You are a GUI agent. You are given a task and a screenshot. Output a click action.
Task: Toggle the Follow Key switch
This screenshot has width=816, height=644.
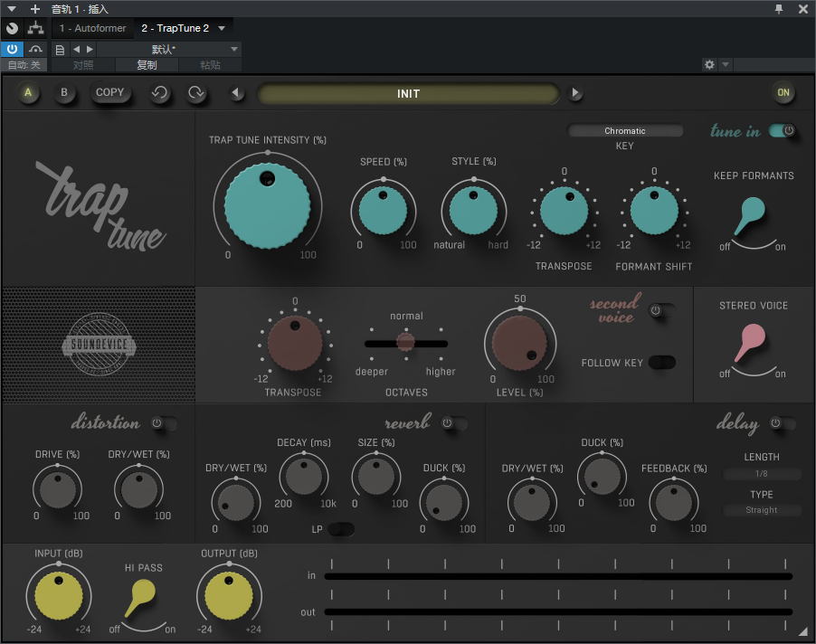(x=662, y=362)
